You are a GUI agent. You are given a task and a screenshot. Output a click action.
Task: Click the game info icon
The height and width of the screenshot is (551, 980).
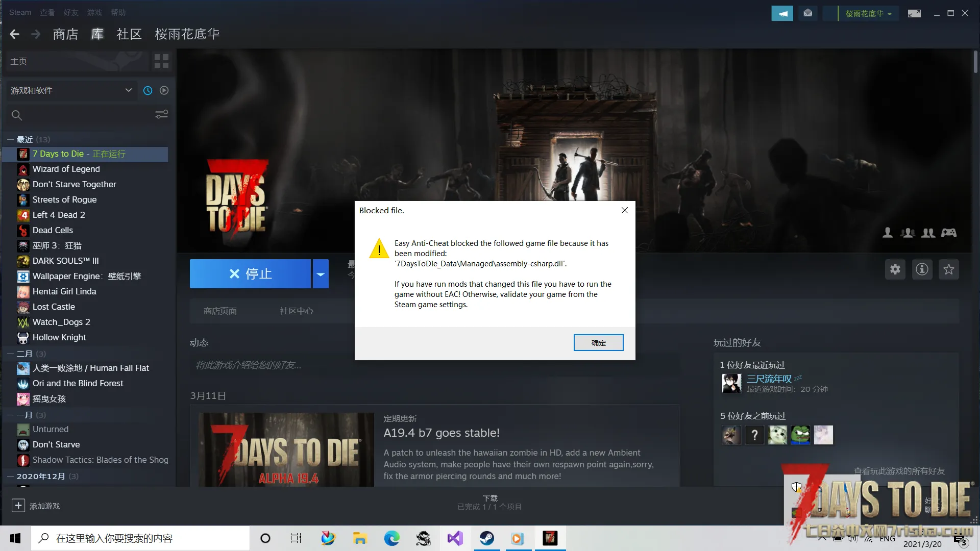point(922,269)
